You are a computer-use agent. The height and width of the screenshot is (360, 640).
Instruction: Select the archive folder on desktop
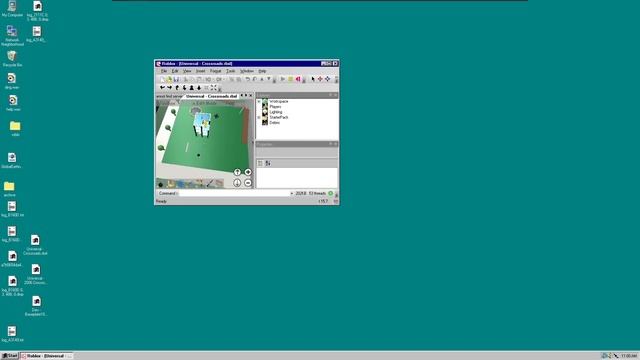click(x=9, y=189)
